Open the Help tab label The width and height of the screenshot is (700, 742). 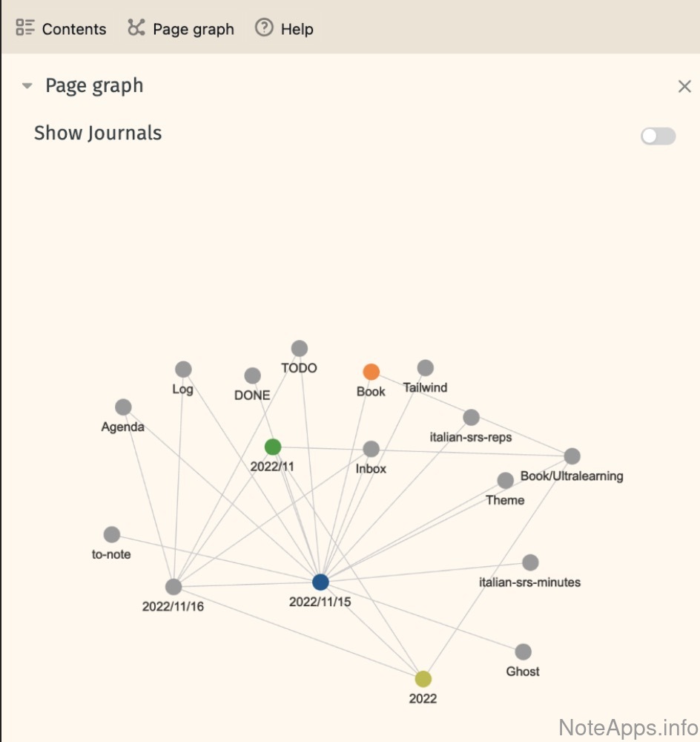(x=297, y=29)
